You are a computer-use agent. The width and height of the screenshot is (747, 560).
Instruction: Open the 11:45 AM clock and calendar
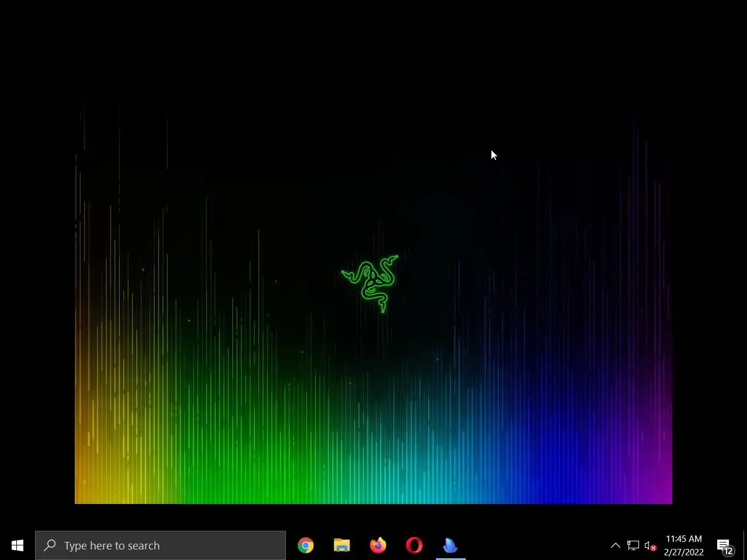[683, 545]
